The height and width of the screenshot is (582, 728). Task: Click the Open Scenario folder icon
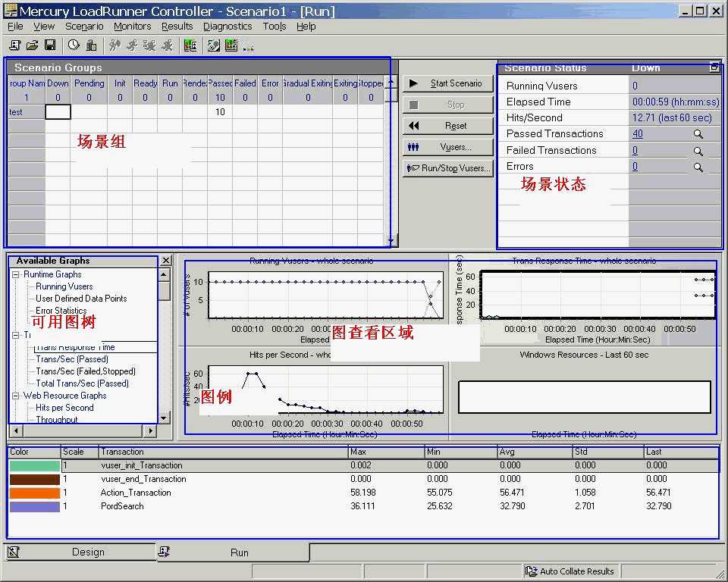click(x=32, y=45)
